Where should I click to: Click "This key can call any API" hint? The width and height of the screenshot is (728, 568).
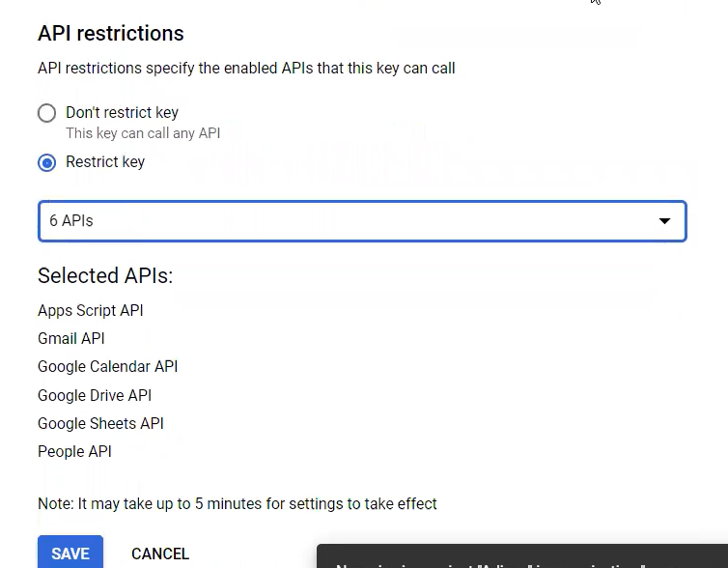143,133
